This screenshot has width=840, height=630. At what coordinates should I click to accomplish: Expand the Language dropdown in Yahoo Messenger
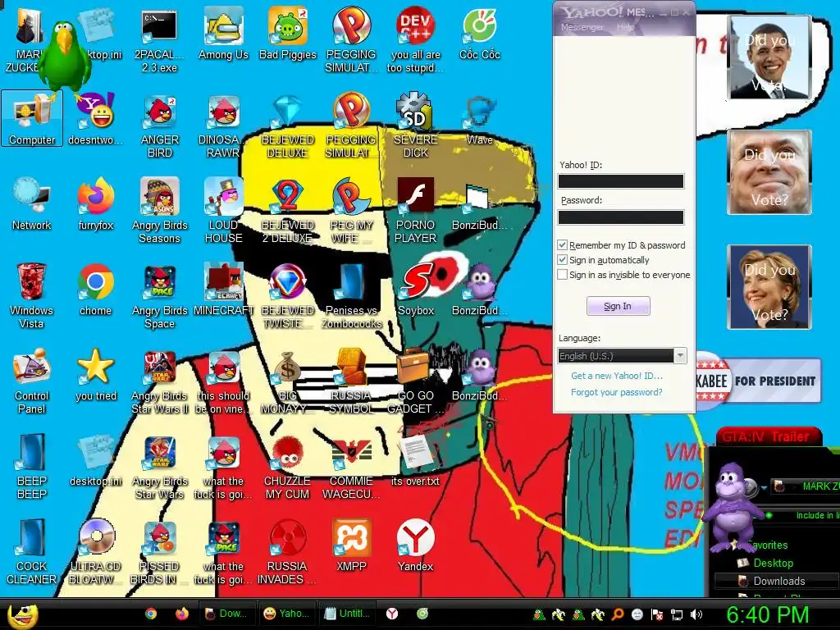[680, 356]
